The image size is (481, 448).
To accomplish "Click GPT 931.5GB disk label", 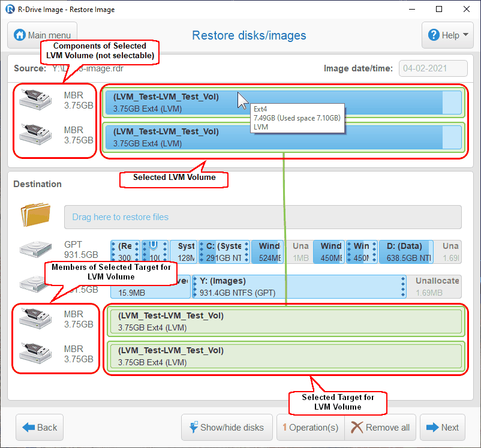I will (81, 249).
